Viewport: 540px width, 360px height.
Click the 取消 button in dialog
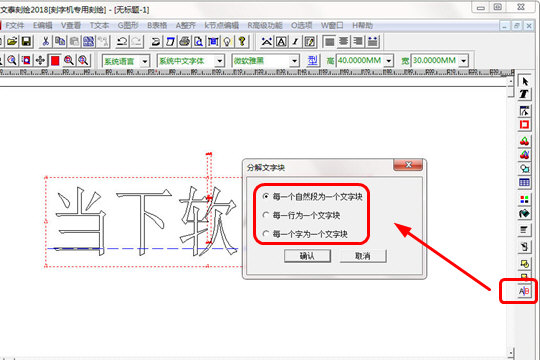[363, 256]
